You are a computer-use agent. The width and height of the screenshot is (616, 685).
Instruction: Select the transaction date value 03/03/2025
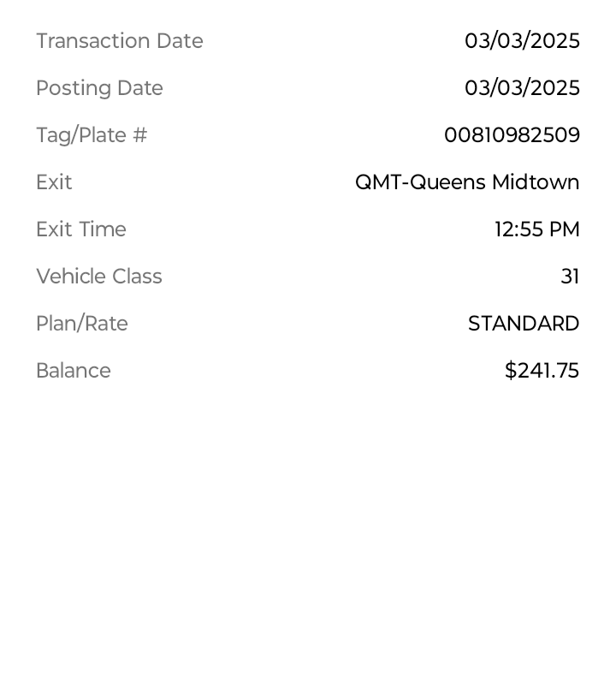tap(522, 41)
